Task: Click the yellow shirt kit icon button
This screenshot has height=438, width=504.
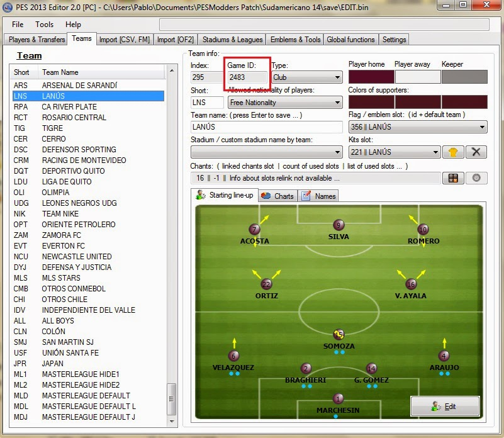Action: coord(453,152)
